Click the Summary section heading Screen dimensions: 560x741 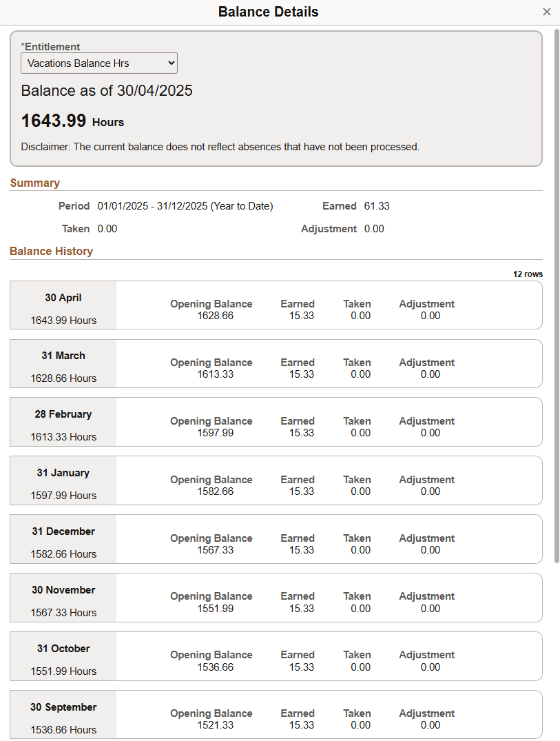coord(34,183)
